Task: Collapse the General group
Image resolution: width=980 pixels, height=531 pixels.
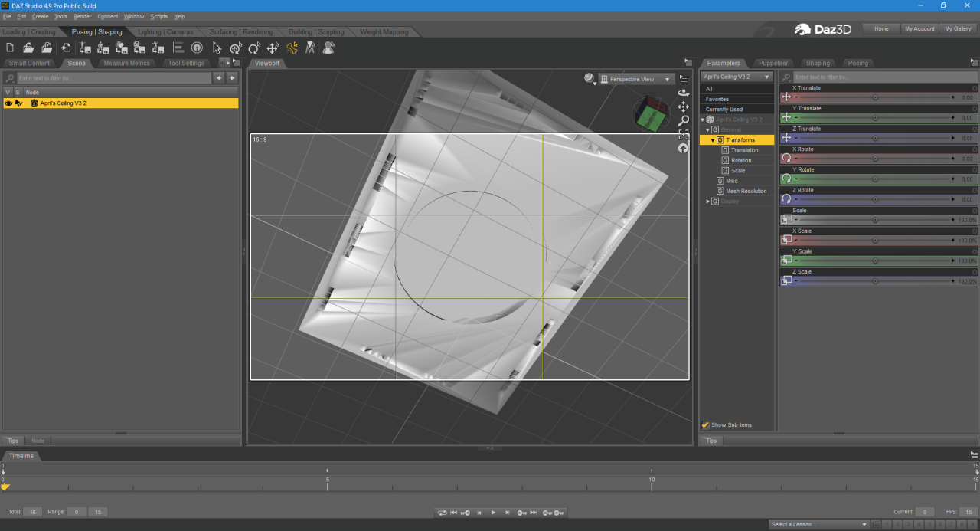Action: (707, 130)
